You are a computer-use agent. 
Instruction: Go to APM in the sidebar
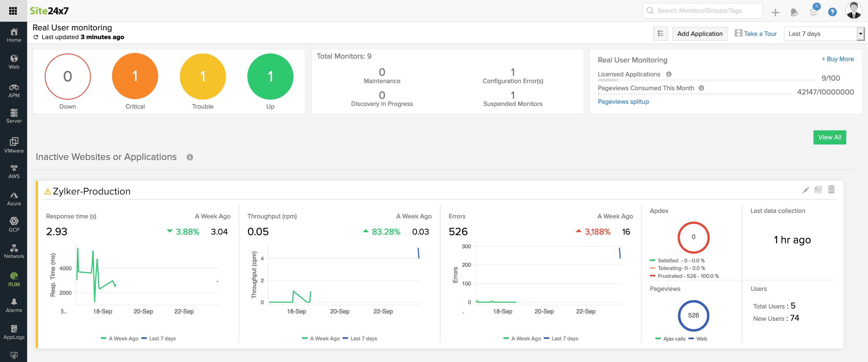click(14, 90)
